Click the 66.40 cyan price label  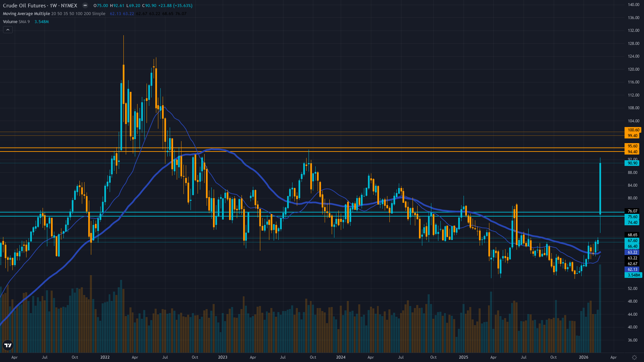coord(632,246)
